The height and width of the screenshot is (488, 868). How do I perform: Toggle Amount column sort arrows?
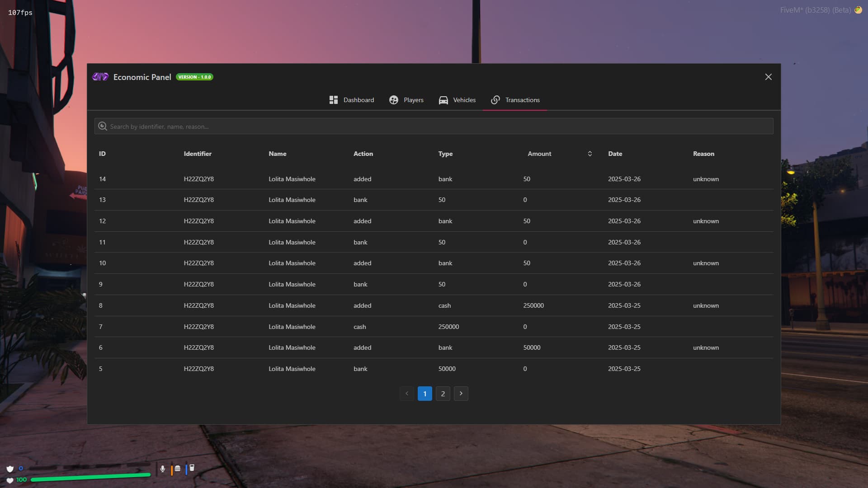pos(590,154)
